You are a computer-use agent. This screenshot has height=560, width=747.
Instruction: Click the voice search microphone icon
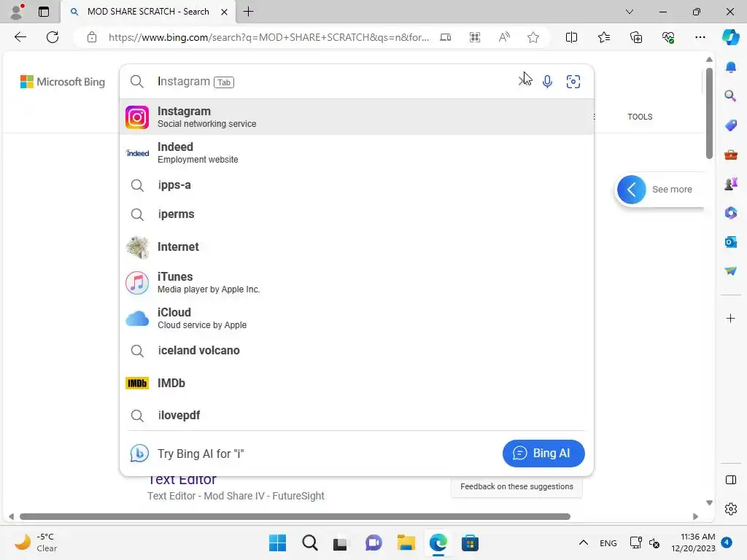(547, 82)
